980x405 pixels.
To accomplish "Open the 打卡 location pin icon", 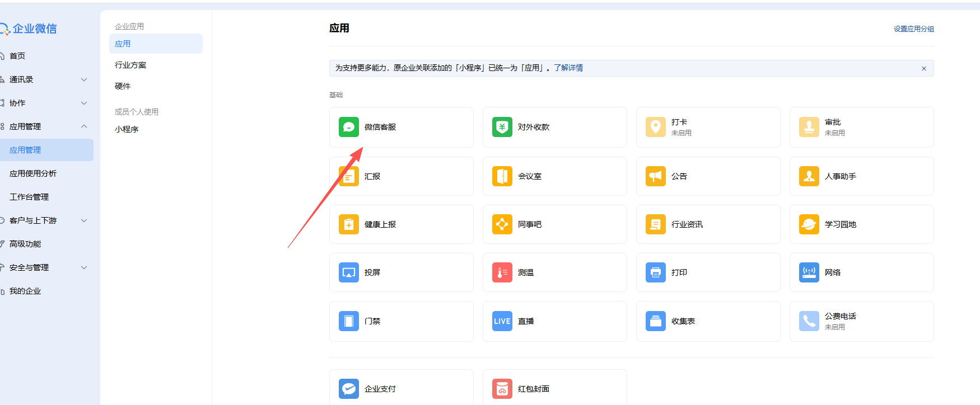I will [x=656, y=127].
